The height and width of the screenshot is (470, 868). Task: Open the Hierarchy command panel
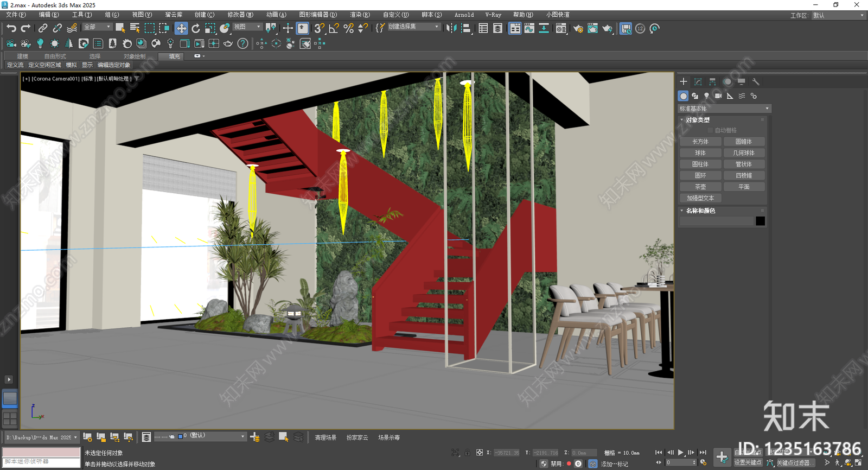pyautogui.click(x=712, y=81)
